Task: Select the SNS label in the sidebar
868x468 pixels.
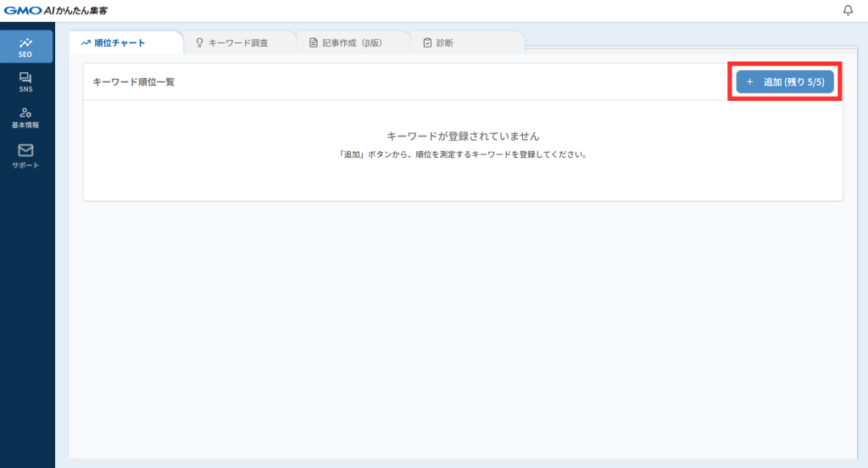Action: (x=25, y=88)
